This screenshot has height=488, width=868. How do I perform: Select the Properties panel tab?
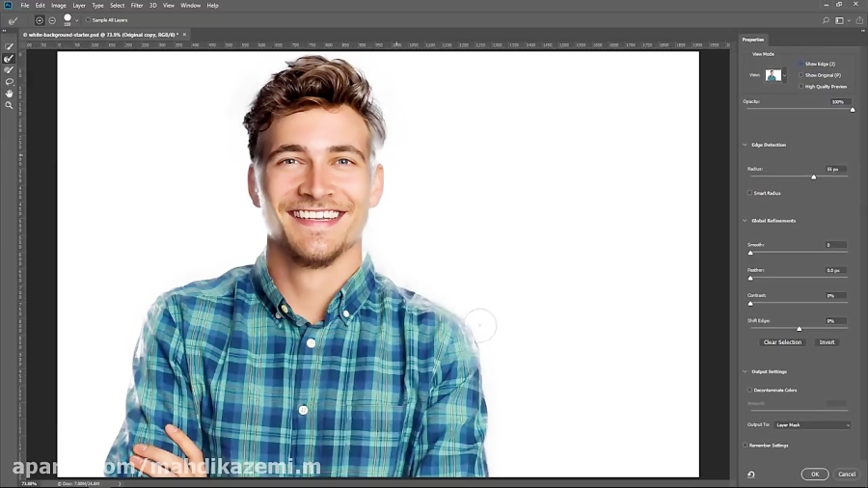(x=753, y=40)
